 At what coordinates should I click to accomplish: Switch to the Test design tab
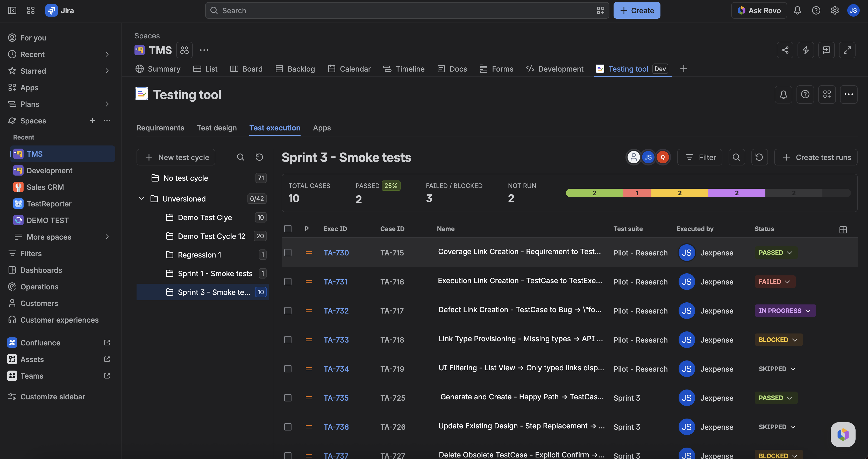click(217, 128)
